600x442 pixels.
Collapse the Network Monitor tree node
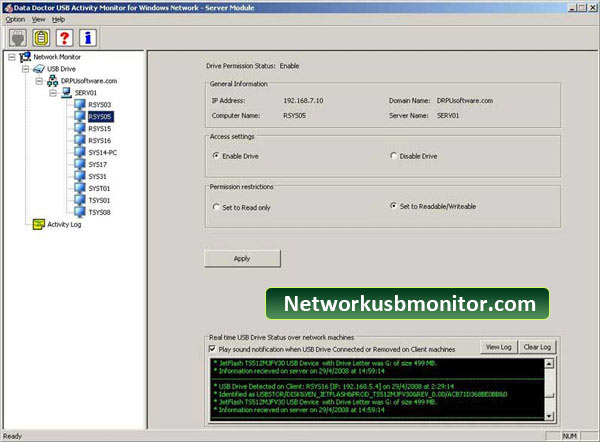click(x=12, y=57)
